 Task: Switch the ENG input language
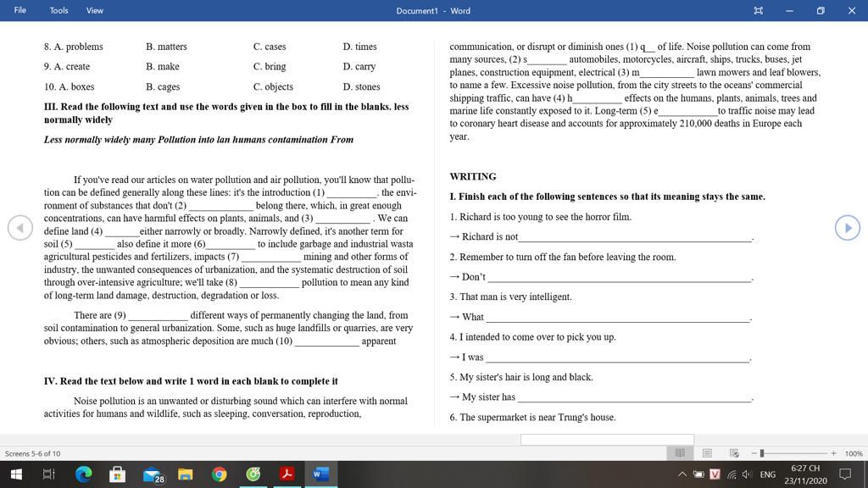click(x=768, y=474)
